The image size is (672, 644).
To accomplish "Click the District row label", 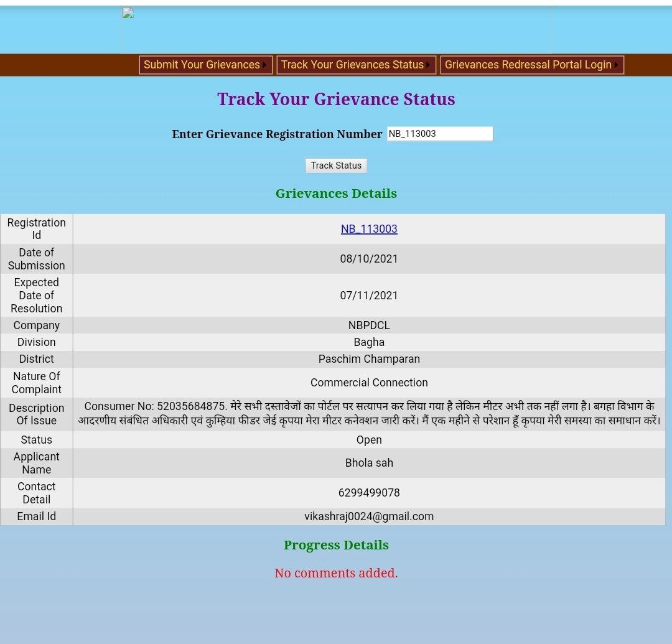I will coord(37,358).
